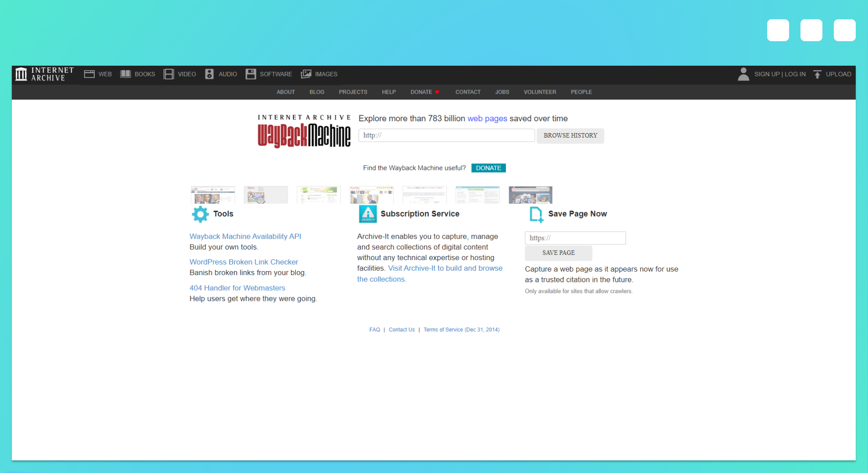Open the Projects menu item

[353, 92]
